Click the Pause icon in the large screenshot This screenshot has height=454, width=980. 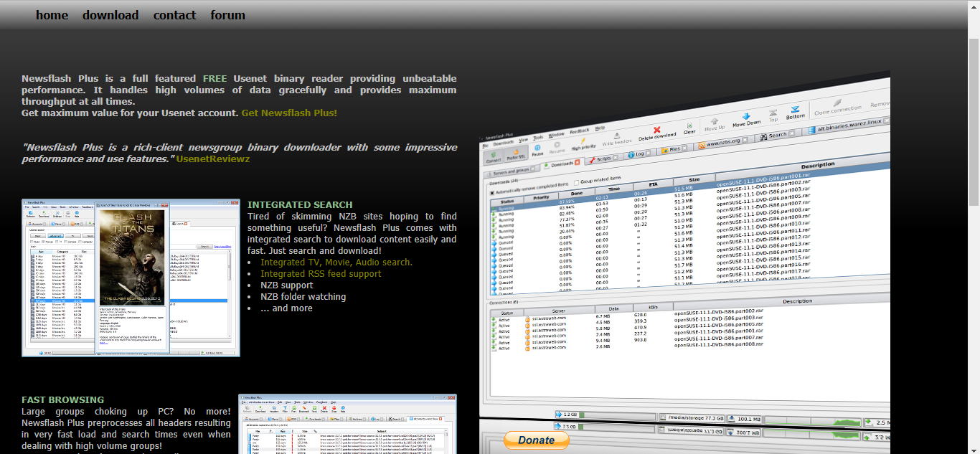tap(537, 151)
